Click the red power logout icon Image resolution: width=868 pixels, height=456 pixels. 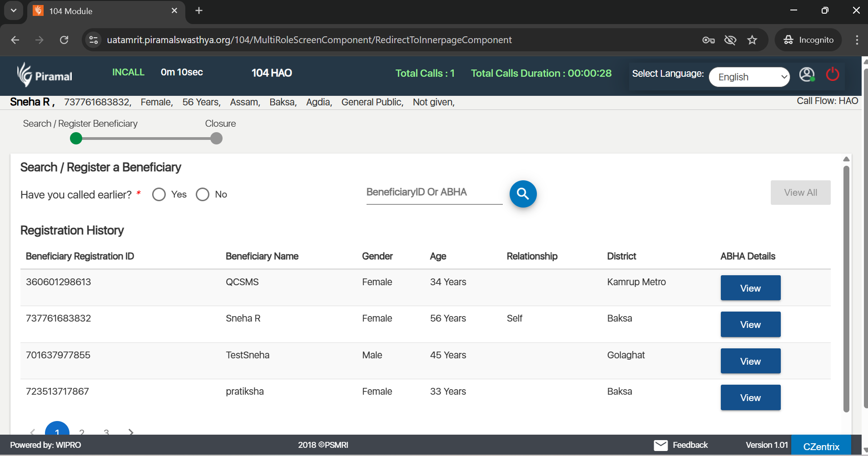click(x=832, y=74)
